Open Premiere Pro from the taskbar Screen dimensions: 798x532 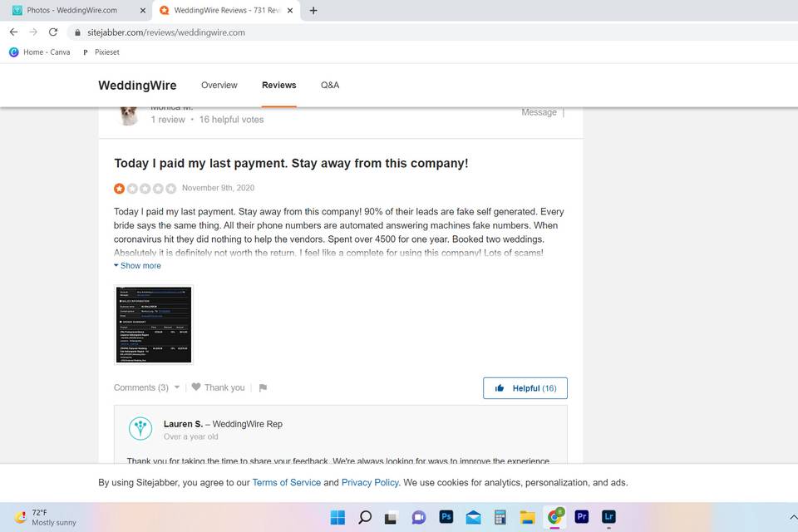(582, 517)
